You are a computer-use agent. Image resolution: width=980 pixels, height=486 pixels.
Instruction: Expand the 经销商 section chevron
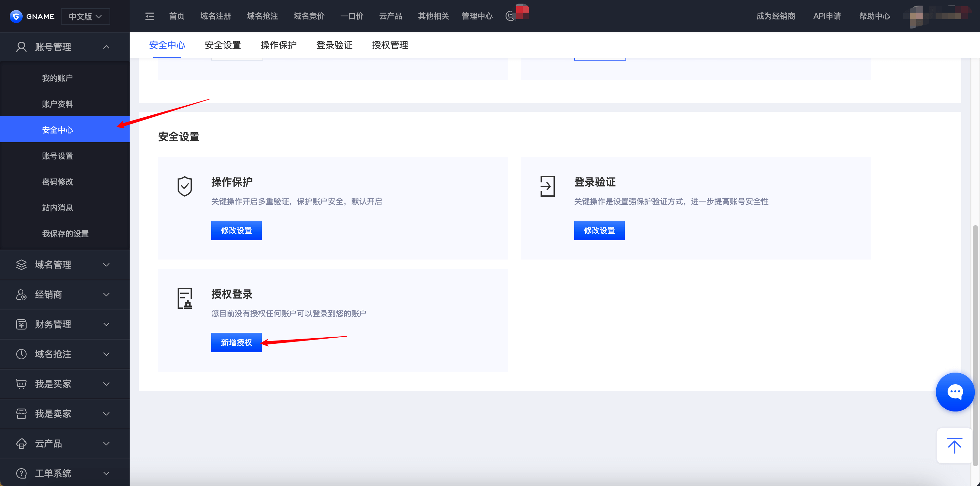coord(106,294)
